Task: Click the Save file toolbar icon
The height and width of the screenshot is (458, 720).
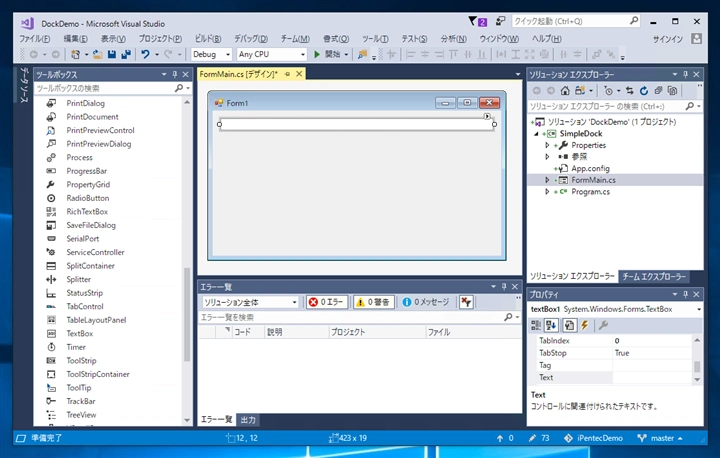Action: point(112,54)
